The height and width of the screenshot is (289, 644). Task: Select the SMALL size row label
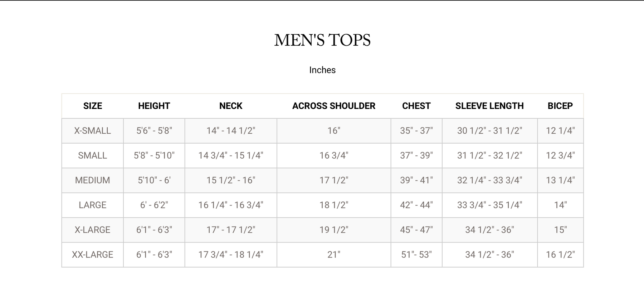pyautogui.click(x=93, y=155)
